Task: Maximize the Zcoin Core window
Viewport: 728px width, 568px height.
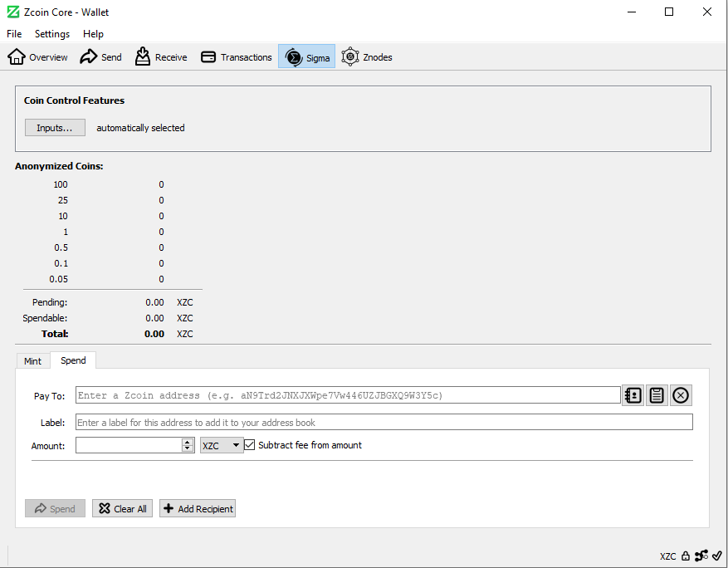Action: 669,12
